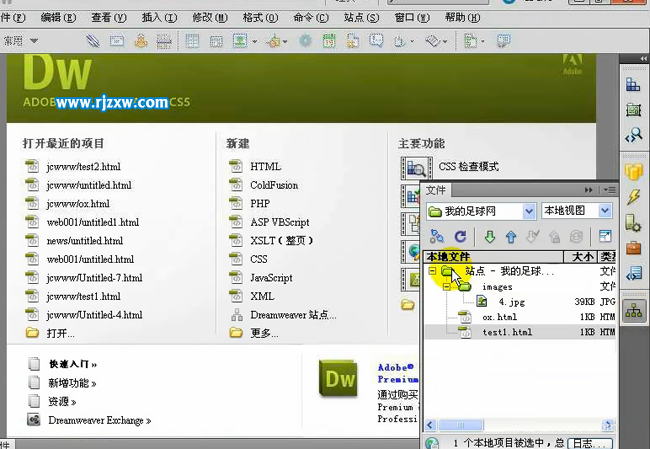Click the Synchronize icon in the Files panel
Viewport: 650px width, 449px height.
pos(576,237)
